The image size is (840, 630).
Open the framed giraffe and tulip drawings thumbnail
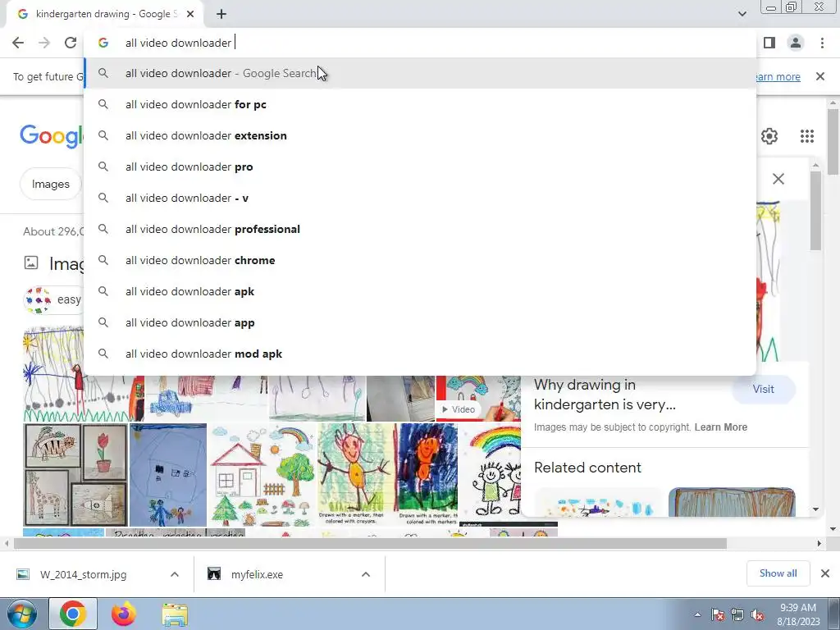(75, 475)
